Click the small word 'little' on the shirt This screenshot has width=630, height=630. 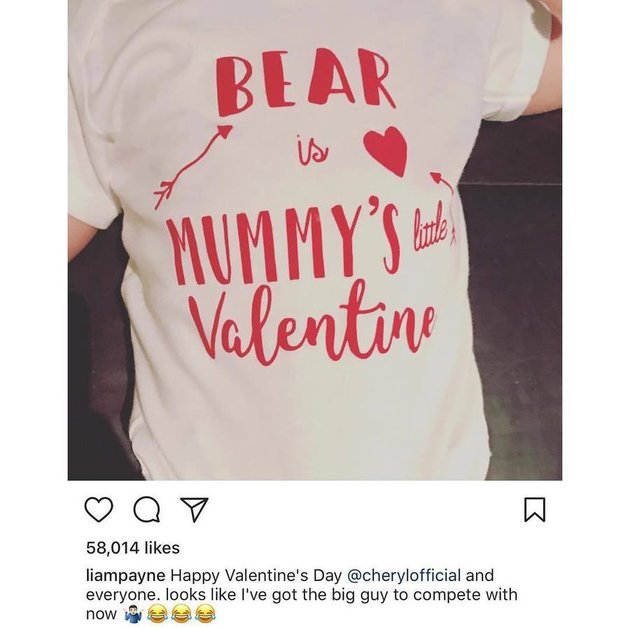pos(428,229)
